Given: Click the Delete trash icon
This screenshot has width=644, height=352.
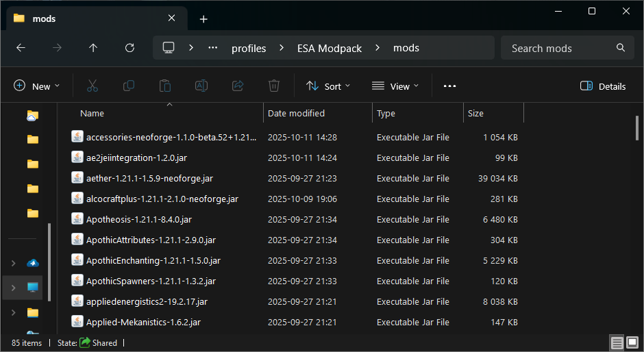Looking at the screenshot, I should coord(274,86).
